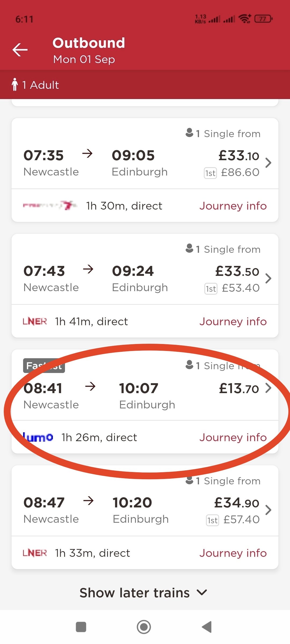Screen dimensions: 290x644
Task: Expand Show later trains
Action: coord(144,592)
